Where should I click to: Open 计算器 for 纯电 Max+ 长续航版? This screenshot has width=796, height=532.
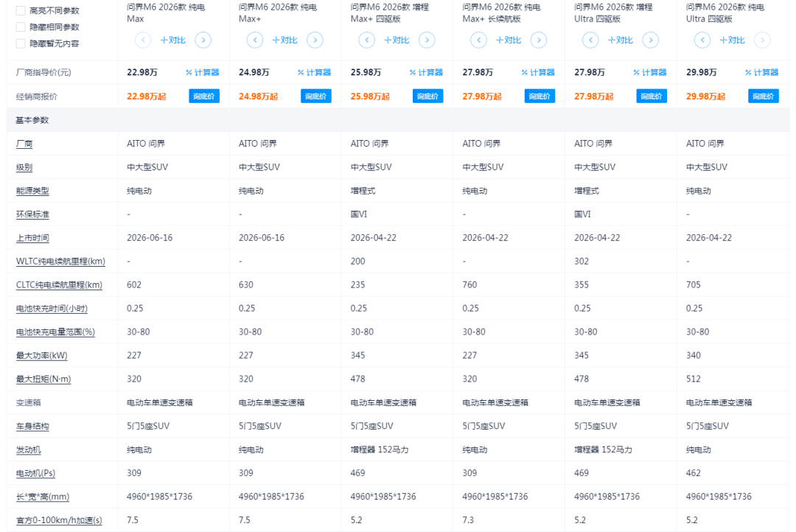[x=538, y=73]
